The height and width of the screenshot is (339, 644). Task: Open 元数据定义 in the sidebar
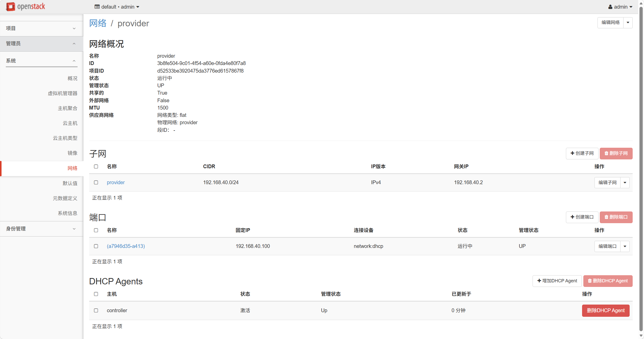point(65,198)
